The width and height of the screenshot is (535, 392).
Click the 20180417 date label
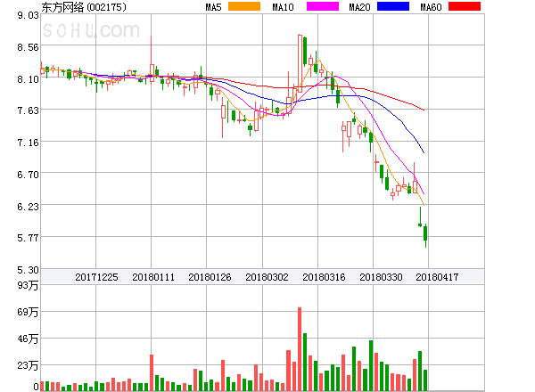[437, 277]
